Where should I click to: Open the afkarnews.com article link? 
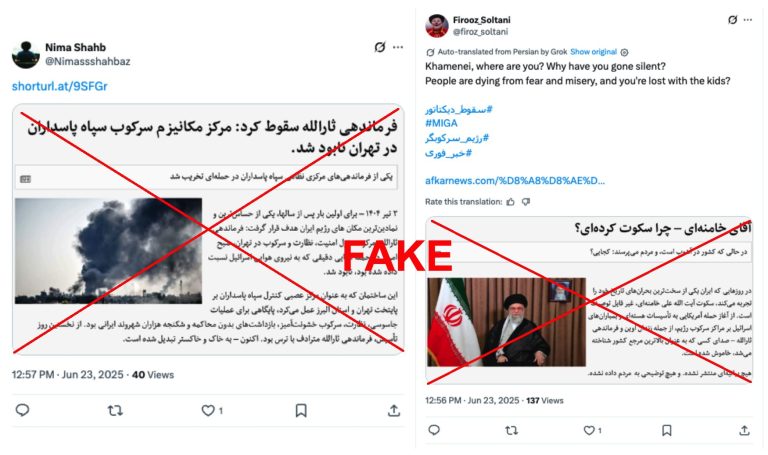point(515,181)
